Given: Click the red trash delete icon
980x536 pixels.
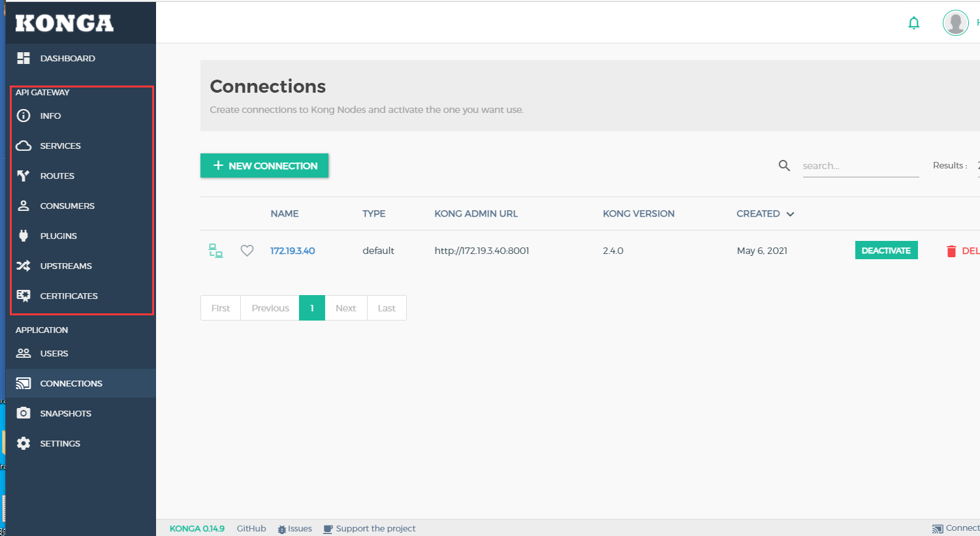Looking at the screenshot, I should (x=951, y=251).
